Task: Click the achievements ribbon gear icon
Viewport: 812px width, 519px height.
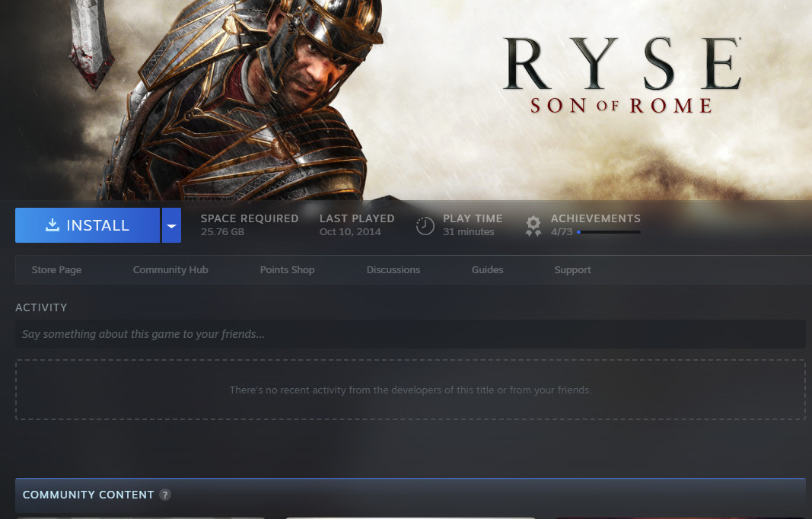Action: coord(533,226)
